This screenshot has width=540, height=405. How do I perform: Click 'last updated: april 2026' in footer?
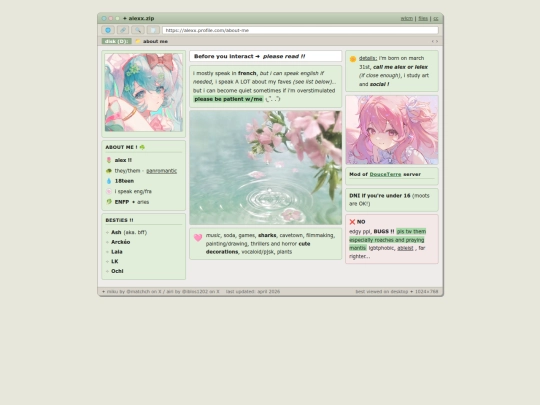pyautogui.click(x=253, y=292)
